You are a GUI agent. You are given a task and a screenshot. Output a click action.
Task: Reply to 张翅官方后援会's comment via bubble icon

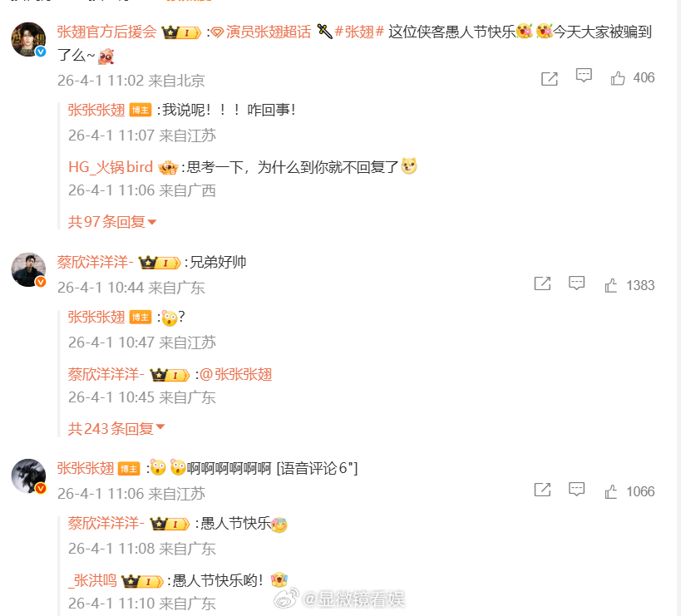(x=584, y=76)
